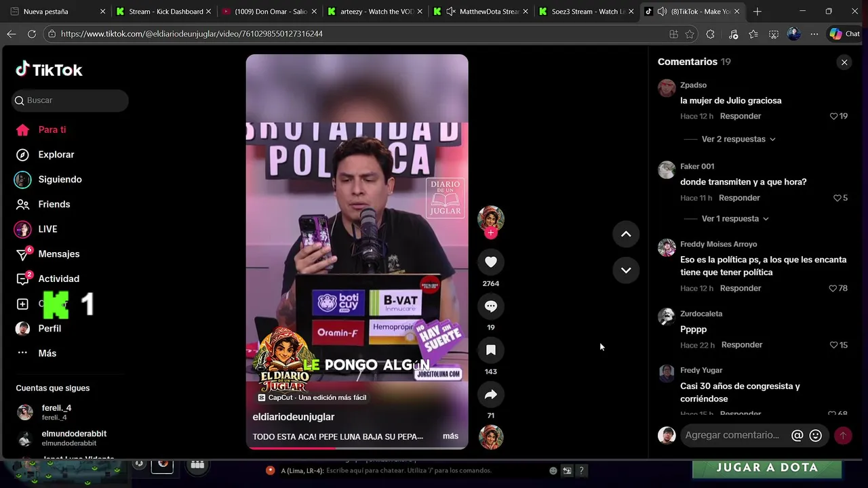Switch to Don Omar YouTube tab
Image resolution: width=868 pixels, height=488 pixels.
coord(269,12)
